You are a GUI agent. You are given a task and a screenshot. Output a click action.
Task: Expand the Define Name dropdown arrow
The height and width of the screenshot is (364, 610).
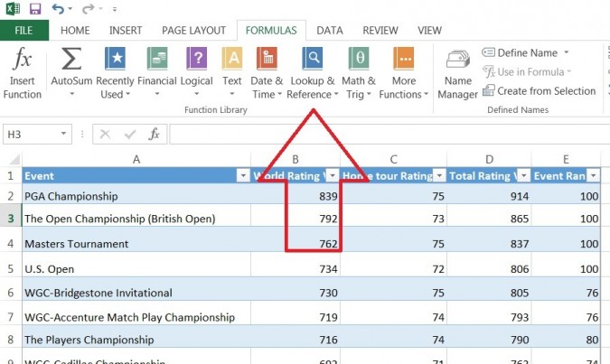tap(567, 52)
